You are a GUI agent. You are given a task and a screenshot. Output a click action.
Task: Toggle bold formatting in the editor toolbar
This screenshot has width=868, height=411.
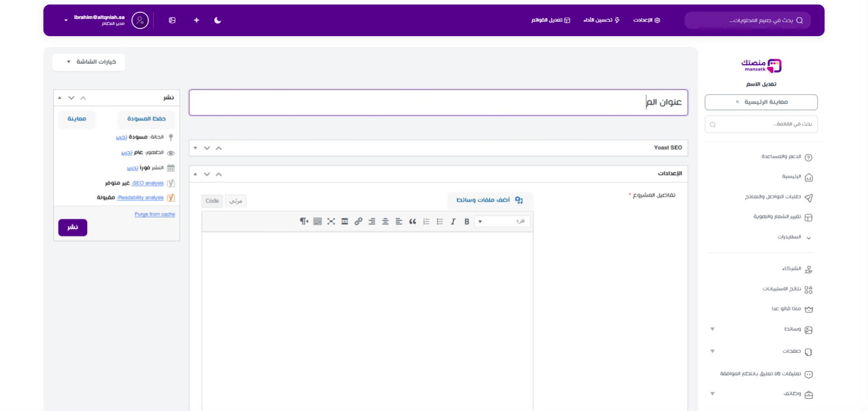tap(467, 221)
